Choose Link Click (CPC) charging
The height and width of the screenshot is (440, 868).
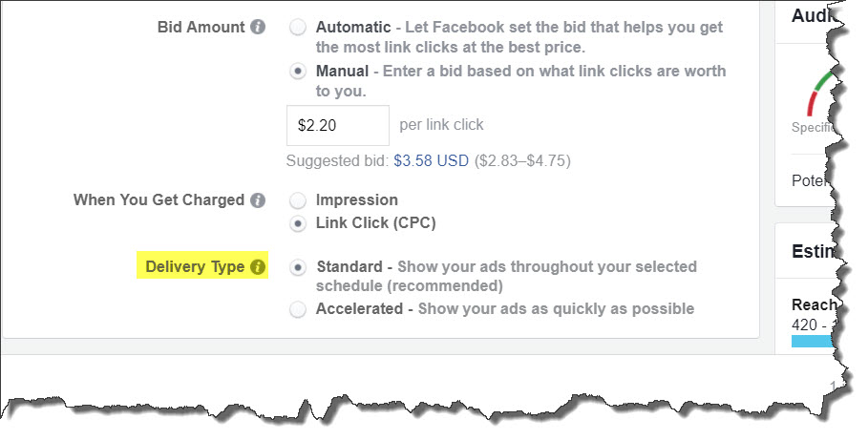[298, 223]
